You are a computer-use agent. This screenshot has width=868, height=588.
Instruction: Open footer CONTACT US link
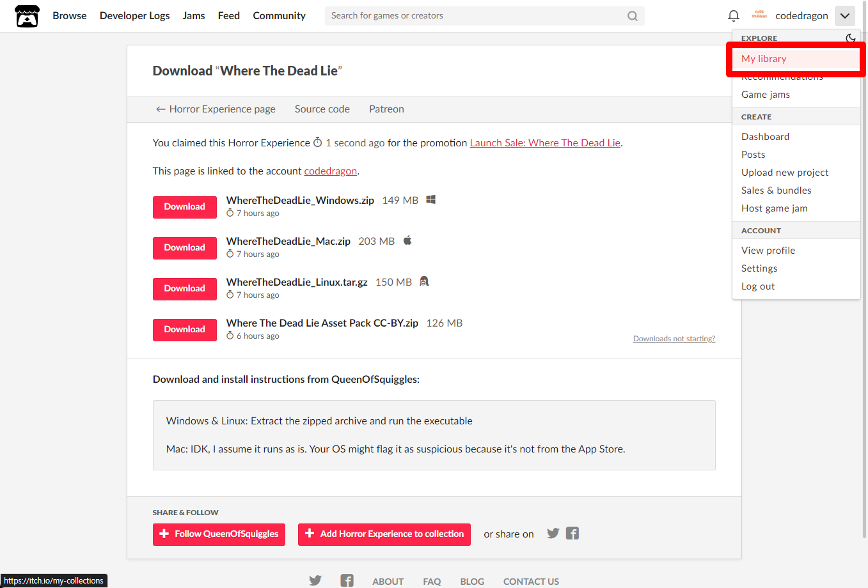[x=531, y=582]
